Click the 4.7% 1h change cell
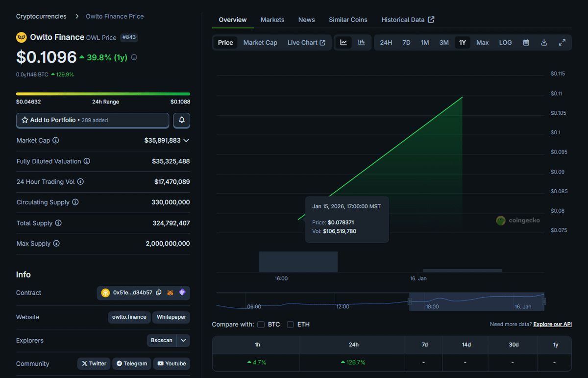 256,362
